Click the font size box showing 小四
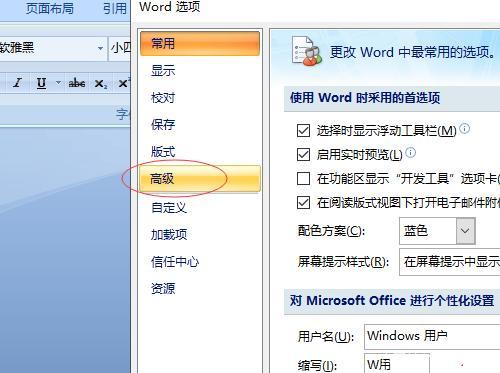500x373 pixels. [120, 48]
